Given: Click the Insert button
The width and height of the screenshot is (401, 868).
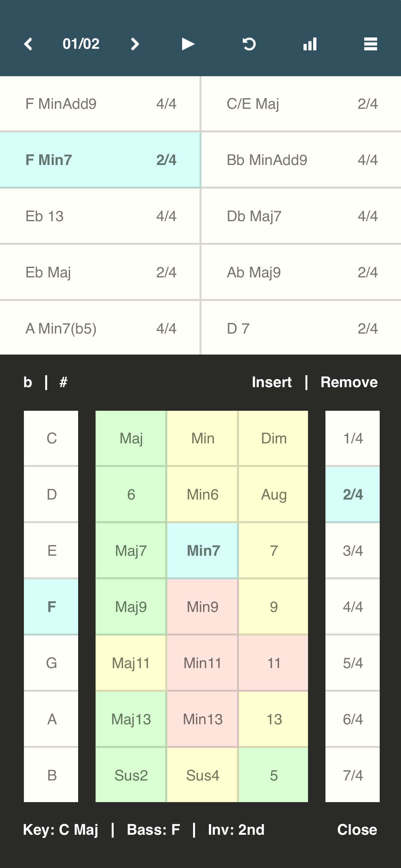Looking at the screenshot, I should coord(272,382).
